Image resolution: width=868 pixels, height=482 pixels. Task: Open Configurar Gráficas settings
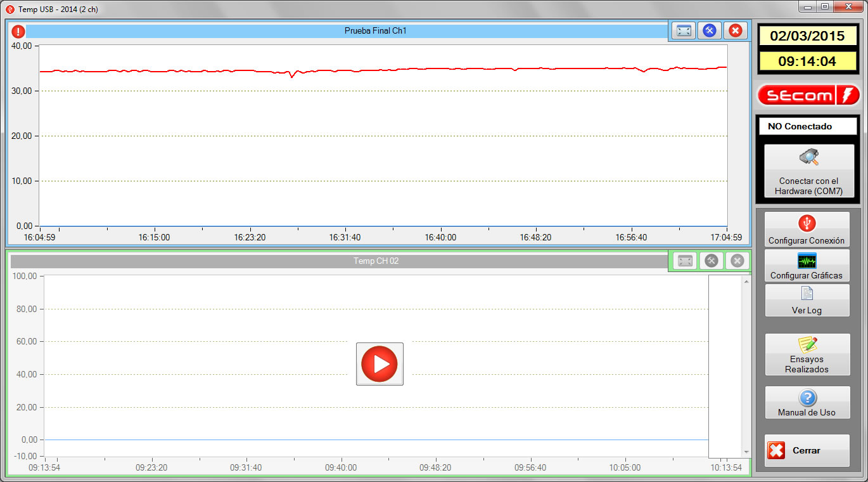point(807,265)
